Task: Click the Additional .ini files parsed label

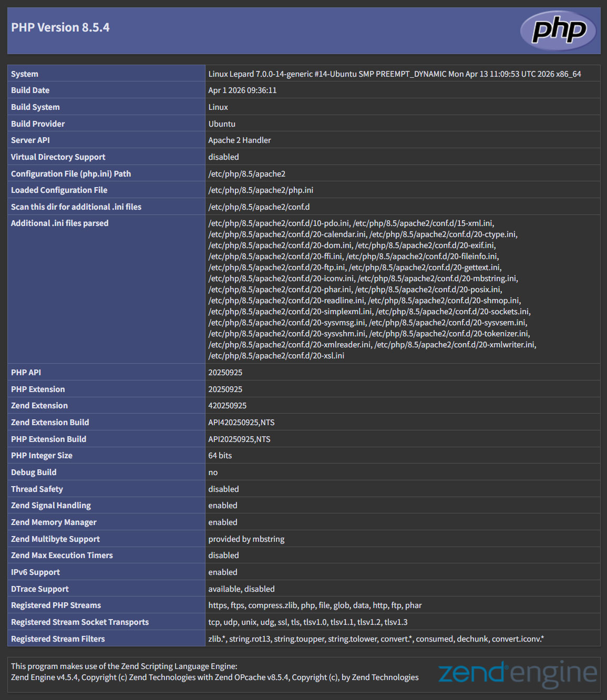Action: (x=60, y=223)
